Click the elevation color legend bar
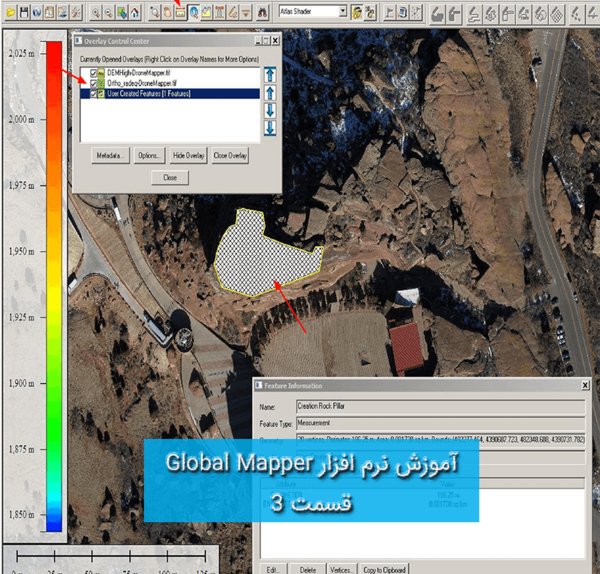The image size is (600, 574). click(54, 286)
